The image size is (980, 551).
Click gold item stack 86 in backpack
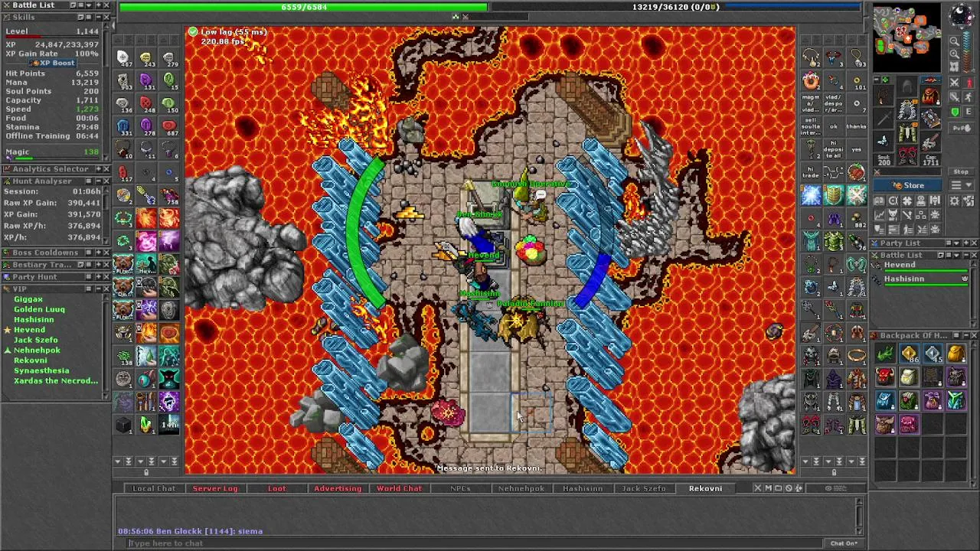pyautogui.click(x=909, y=354)
